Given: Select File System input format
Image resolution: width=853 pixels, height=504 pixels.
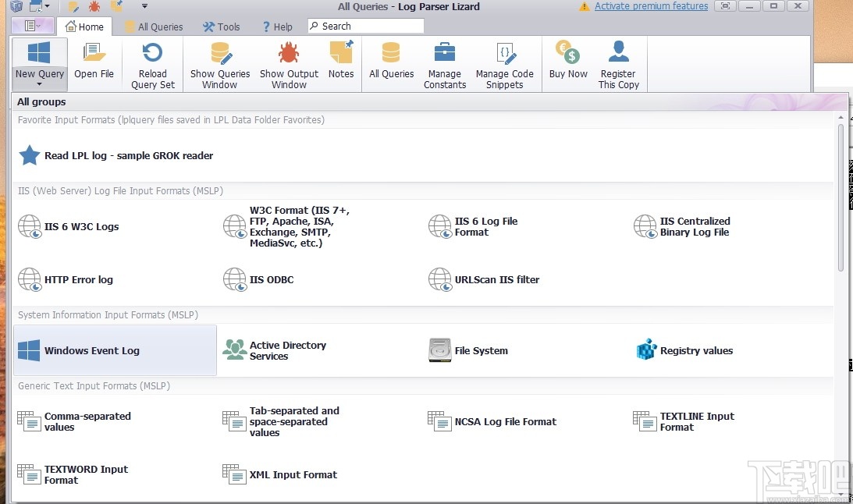Looking at the screenshot, I should click(525, 350).
